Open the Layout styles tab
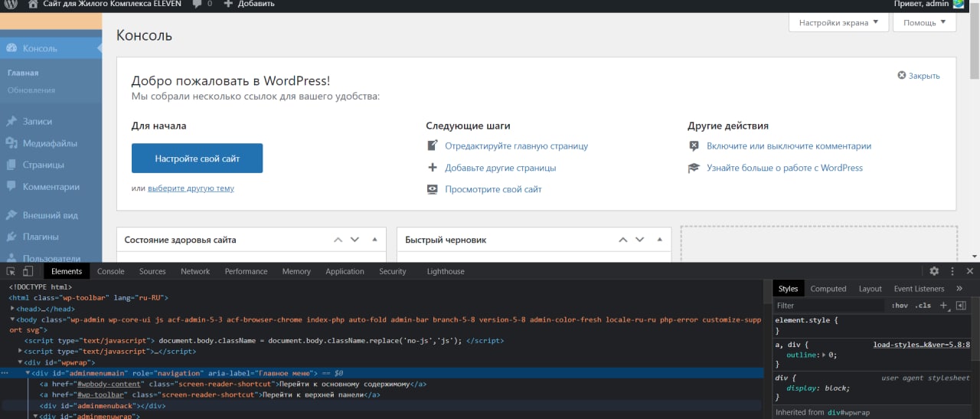The height and width of the screenshot is (419, 980). pos(870,289)
